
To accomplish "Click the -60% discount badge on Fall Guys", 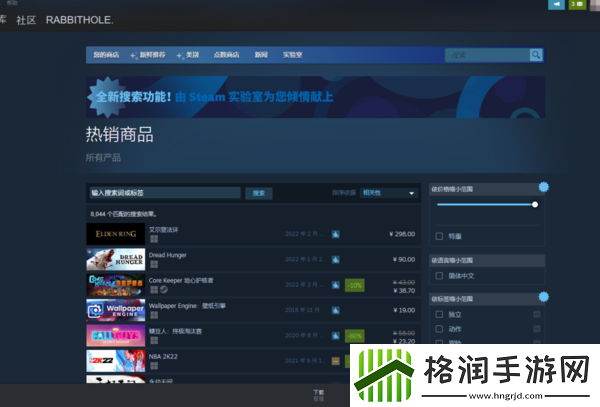I will point(355,336).
